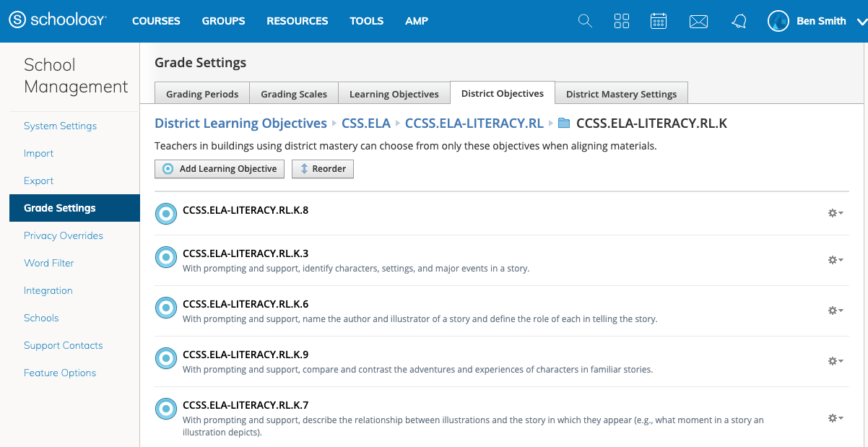Click the Add Learning Objective button
Image resolution: width=868 pixels, height=447 pixels.
click(x=219, y=168)
